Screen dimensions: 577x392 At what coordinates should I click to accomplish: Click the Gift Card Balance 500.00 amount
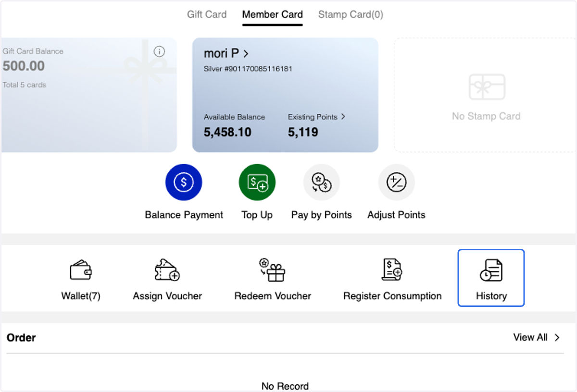(24, 66)
